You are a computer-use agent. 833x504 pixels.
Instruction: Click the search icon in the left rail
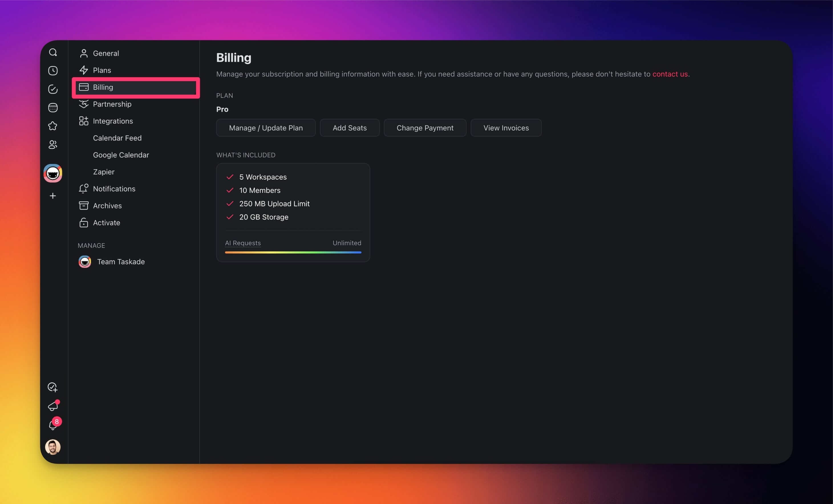pos(53,52)
